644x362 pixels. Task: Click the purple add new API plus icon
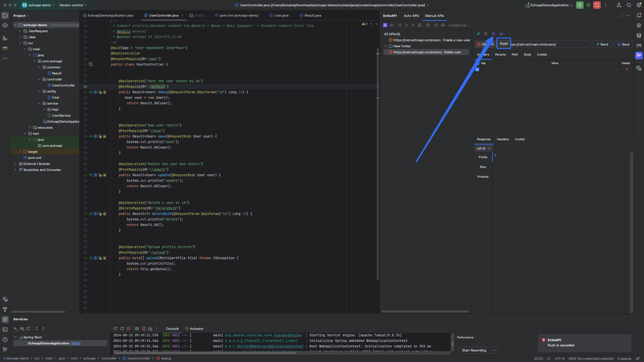pos(385,25)
